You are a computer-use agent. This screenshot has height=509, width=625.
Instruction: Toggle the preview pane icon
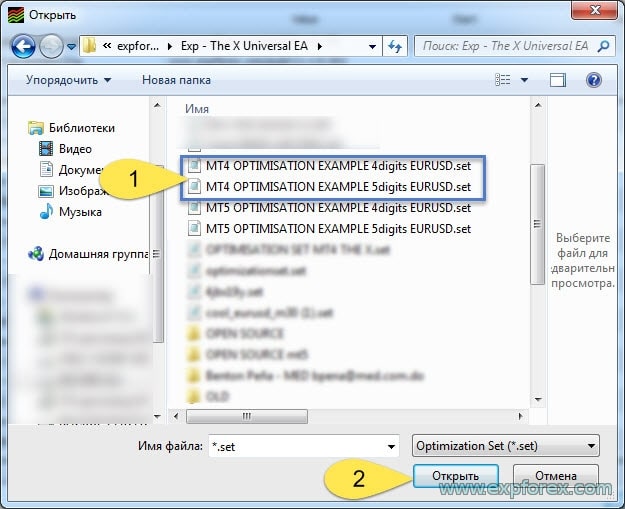pyautogui.click(x=558, y=80)
